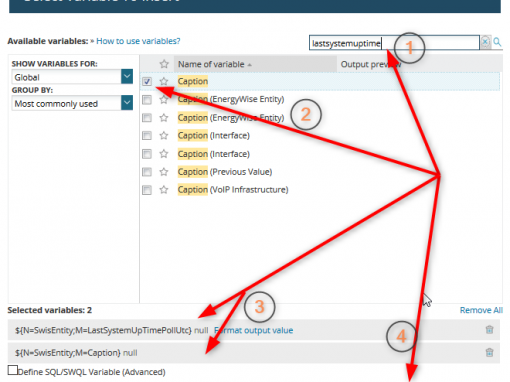Clear the variable search field
Viewport: 510px width, 382px height.
485,42
